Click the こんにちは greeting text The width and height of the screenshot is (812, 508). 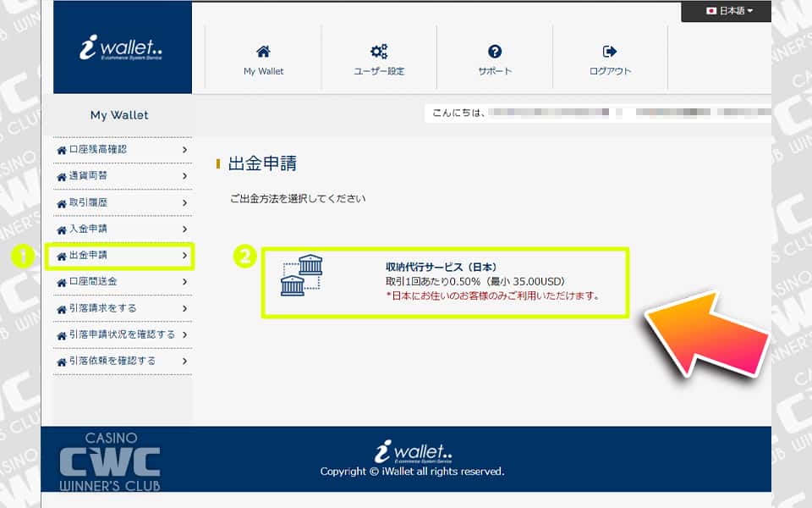[458, 113]
